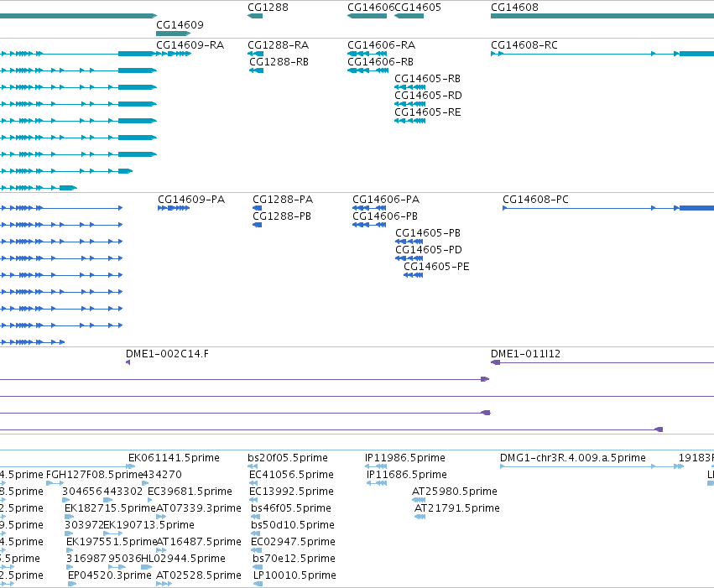Click the AT21791.5prime EST label
Viewport: 714px width, 588px height.
(x=457, y=508)
